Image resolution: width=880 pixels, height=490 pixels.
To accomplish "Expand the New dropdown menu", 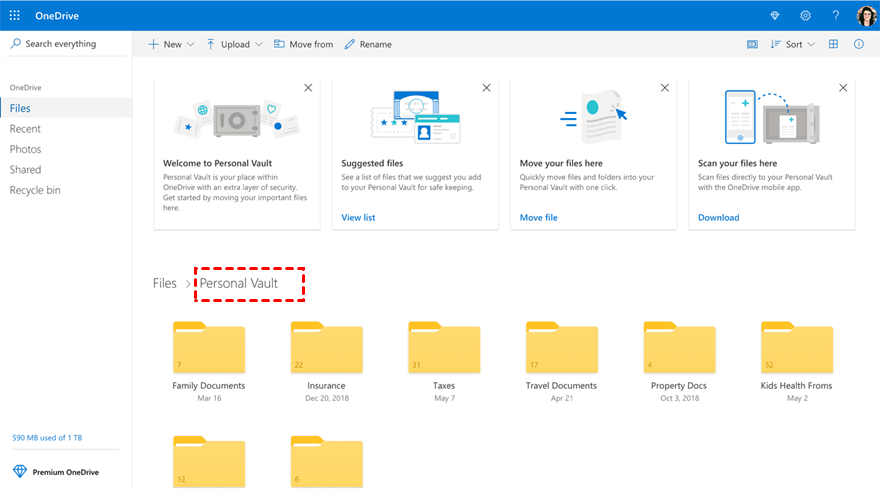I will pos(171,44).
